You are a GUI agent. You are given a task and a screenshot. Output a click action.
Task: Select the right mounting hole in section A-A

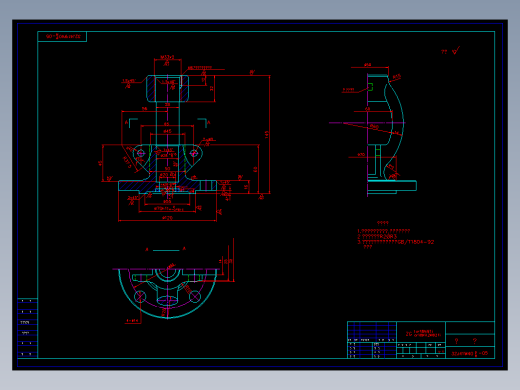pyautogui.click(x=195, y=296)
